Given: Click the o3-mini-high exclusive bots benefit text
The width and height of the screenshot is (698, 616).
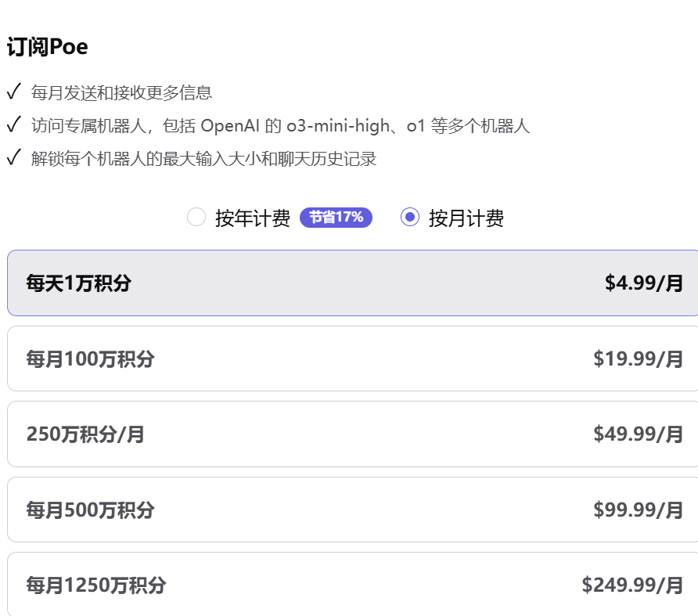Looking at the screenshot, I should [x=280, y=126].
